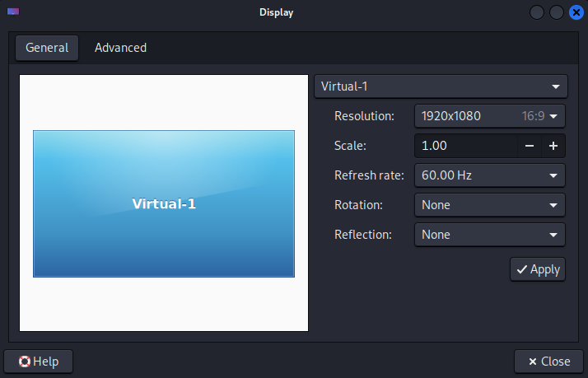Select the Virtual-1 monitor preview rectangle
588x378 pixels.
164,203
